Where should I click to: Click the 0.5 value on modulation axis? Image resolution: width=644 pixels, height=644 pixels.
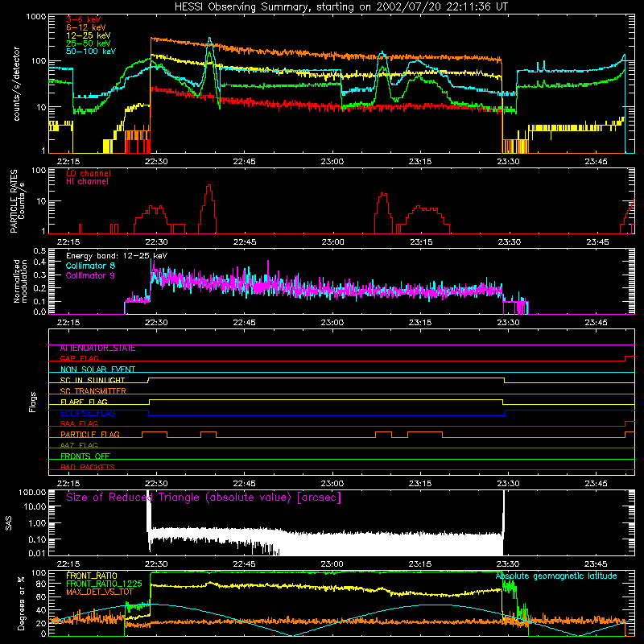pyautogui.click(x=39, y=250)
